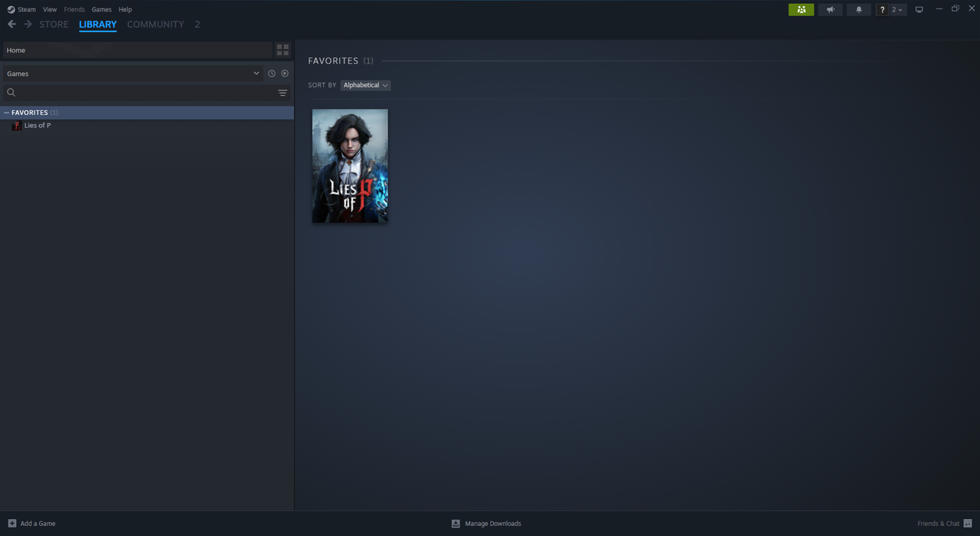Click the downloads arrow icon
Viewport: 980px width, 536px height.
pyautogui.click(x=456, y=524)
